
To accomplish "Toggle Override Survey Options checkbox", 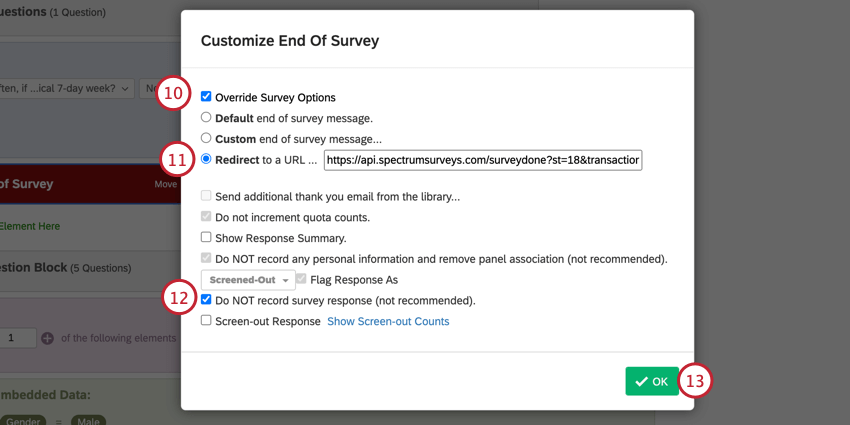I will (206, 97).
